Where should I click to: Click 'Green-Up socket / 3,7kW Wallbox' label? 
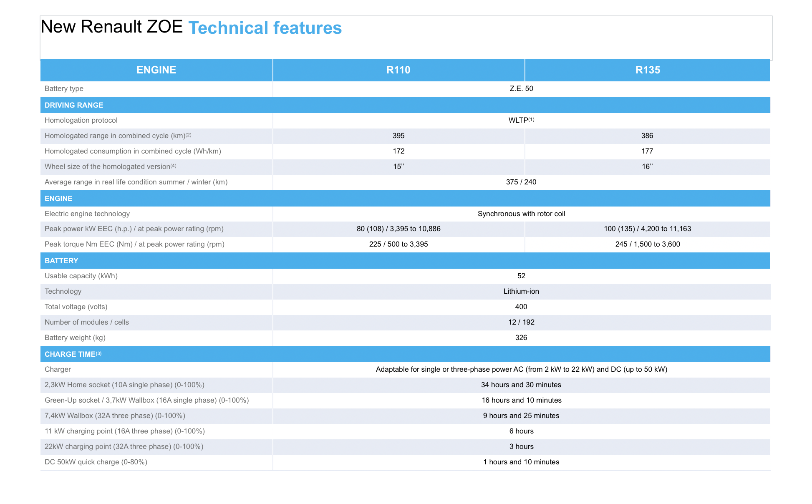(x=147, y=400)
